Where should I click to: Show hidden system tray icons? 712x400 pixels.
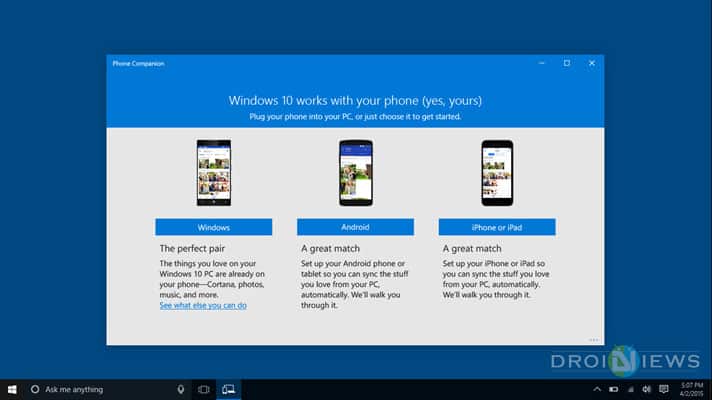pos(597,389)
